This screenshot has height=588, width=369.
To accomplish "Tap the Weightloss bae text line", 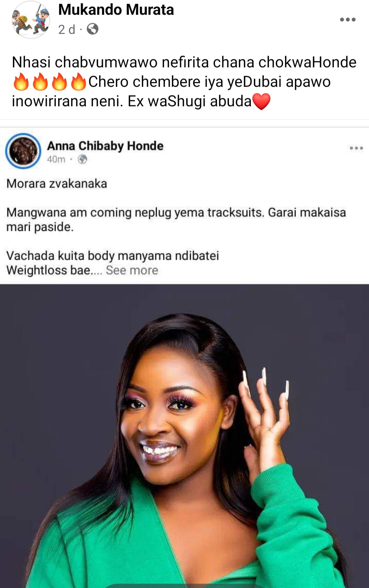I will click(54, 270).
